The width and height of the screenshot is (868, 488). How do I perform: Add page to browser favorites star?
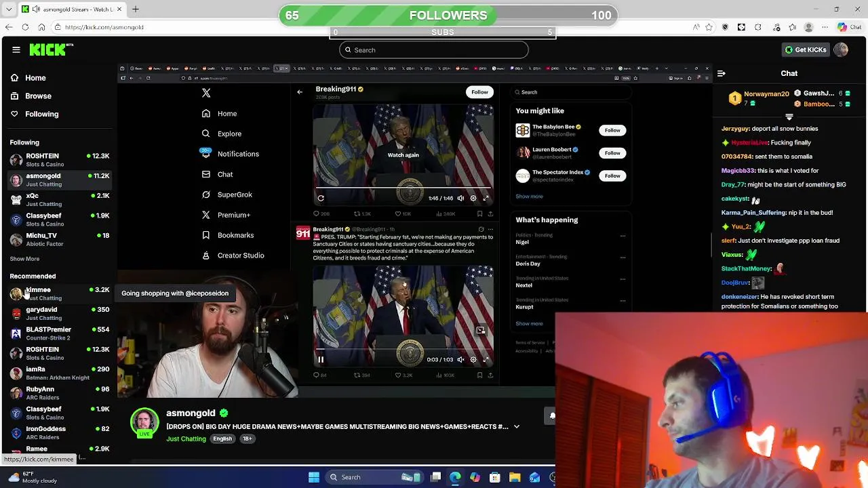pyautogui.click(x=709, y=27)
